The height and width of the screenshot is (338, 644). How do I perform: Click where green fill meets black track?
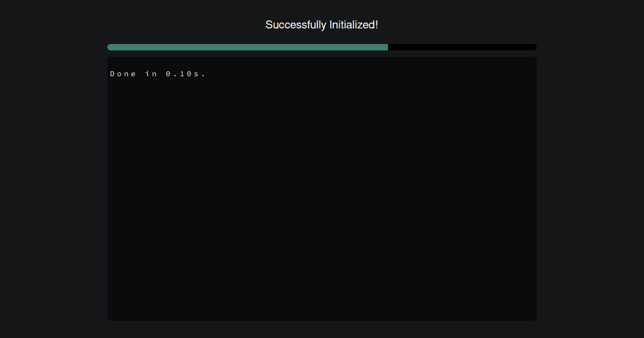[388, 47]
